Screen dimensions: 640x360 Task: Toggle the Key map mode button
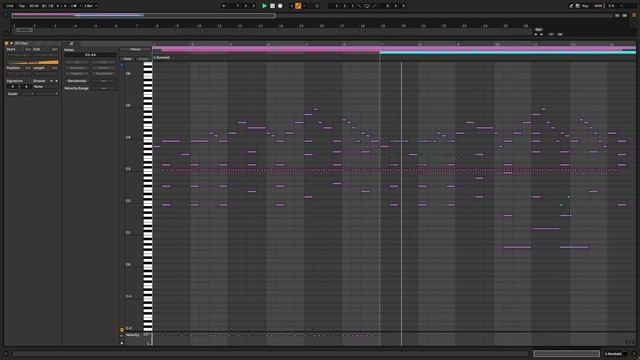coord(585,6)
